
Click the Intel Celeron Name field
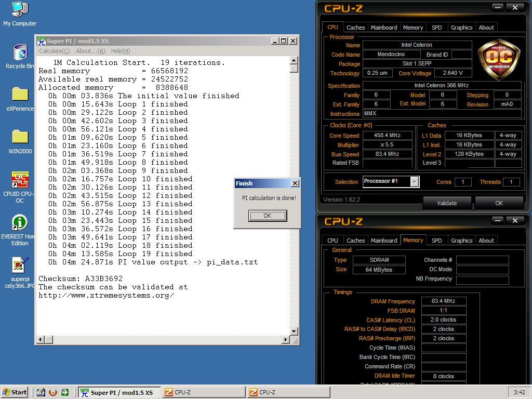tap(417, 45)
